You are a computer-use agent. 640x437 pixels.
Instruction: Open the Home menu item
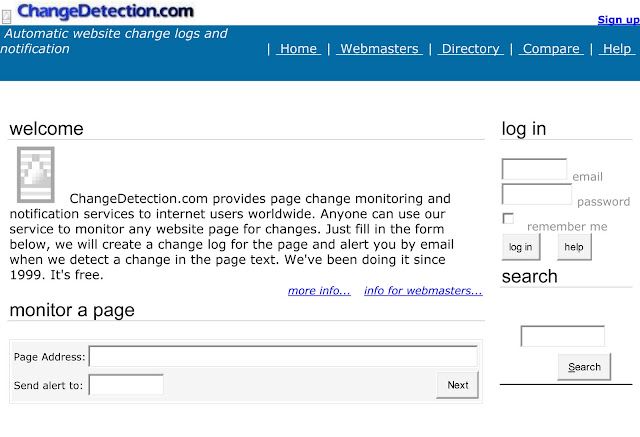pyautogui.click(x=298, y=48)
